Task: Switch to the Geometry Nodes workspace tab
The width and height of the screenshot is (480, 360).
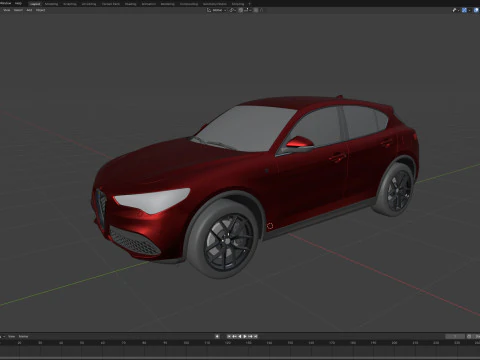Action: click(x=215, y=4)
